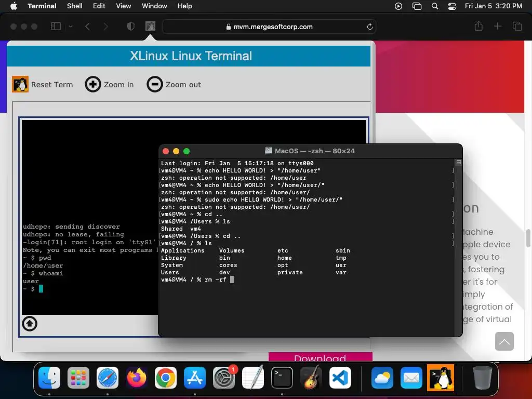This screenshot has height=399, width=532.
Task: Open the Terminal menu in menu bar
Action: click(42, 6)
